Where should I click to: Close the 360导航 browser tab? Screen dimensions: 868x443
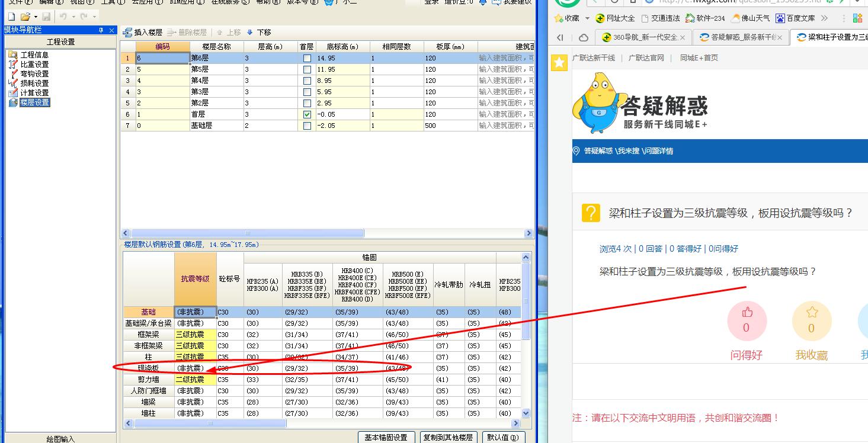tap(682, 37)
